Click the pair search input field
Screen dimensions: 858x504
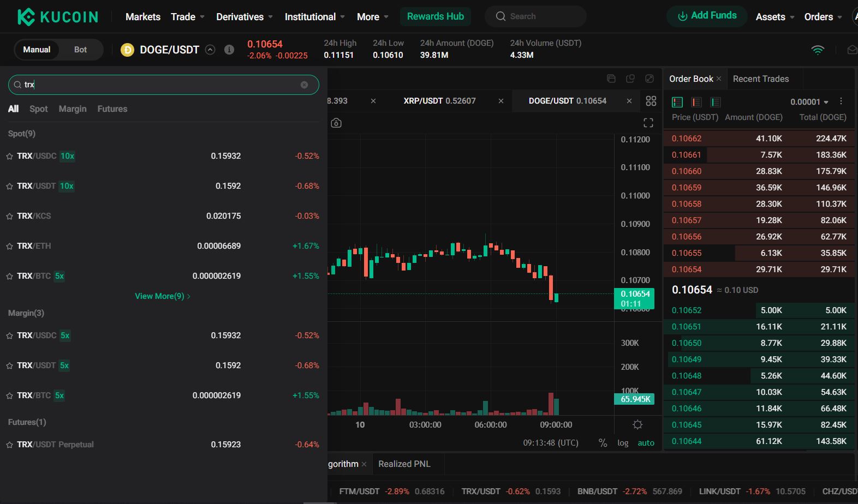coord(164,85)
